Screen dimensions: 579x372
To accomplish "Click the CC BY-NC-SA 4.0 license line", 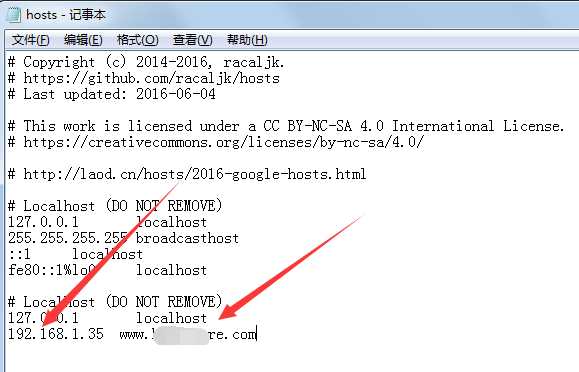I will tap(287, 126).
